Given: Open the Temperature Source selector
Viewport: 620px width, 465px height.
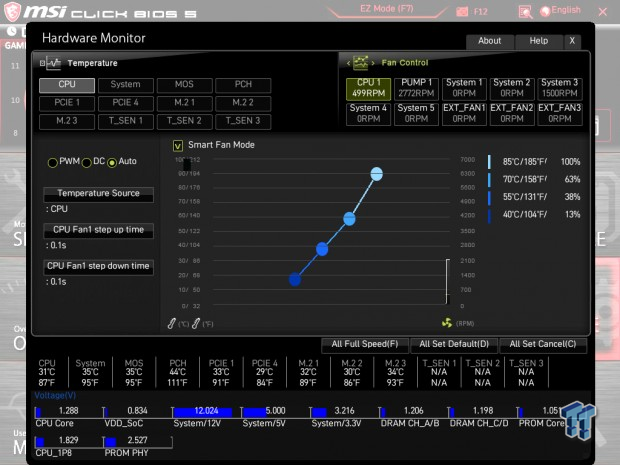Looking at the screenshot, I should pyautogui.click(x=98, y=194).
